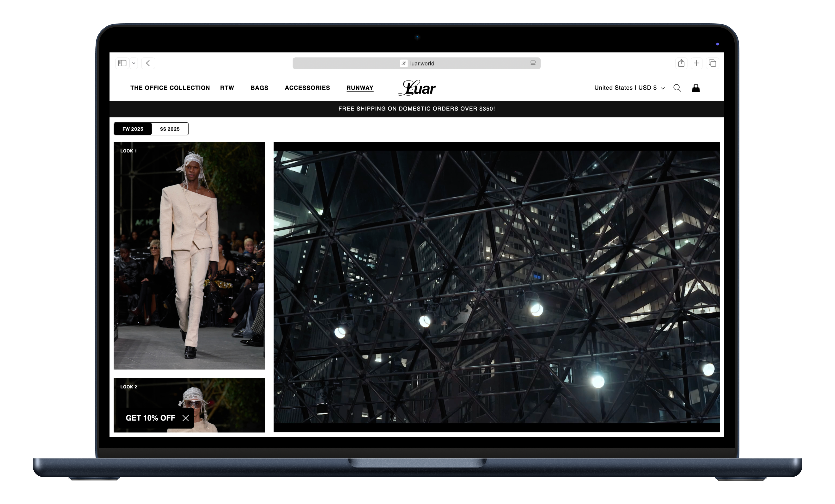Close the Get 10% Off popup

tap(185, 418)
